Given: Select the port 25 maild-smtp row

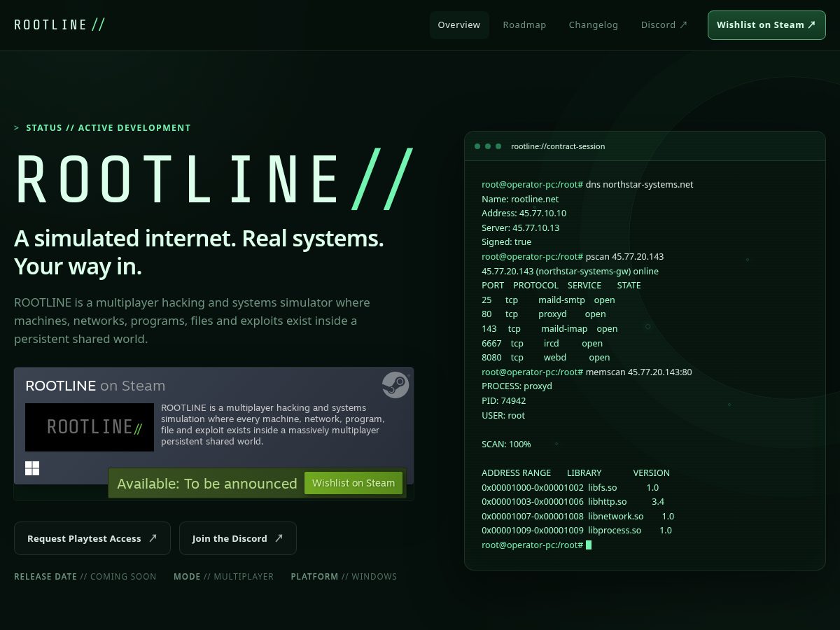Looking at the screenshot, I should tap(548, 300).
